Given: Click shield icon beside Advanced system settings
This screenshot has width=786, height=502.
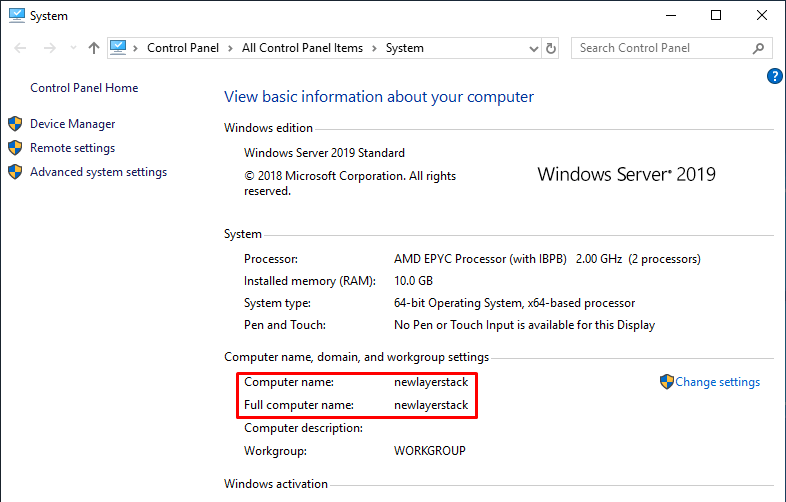Looking at the screenshot, I should (16, 172).
